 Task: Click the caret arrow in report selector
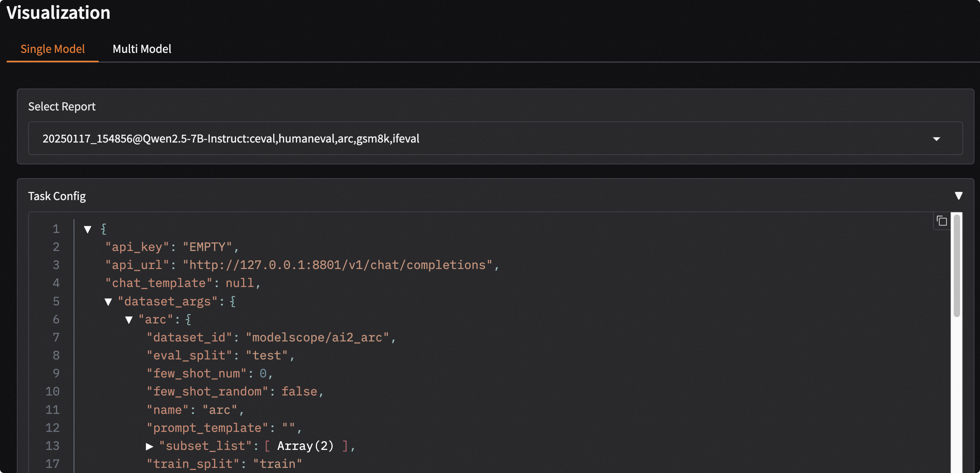[x=936, y=139]
